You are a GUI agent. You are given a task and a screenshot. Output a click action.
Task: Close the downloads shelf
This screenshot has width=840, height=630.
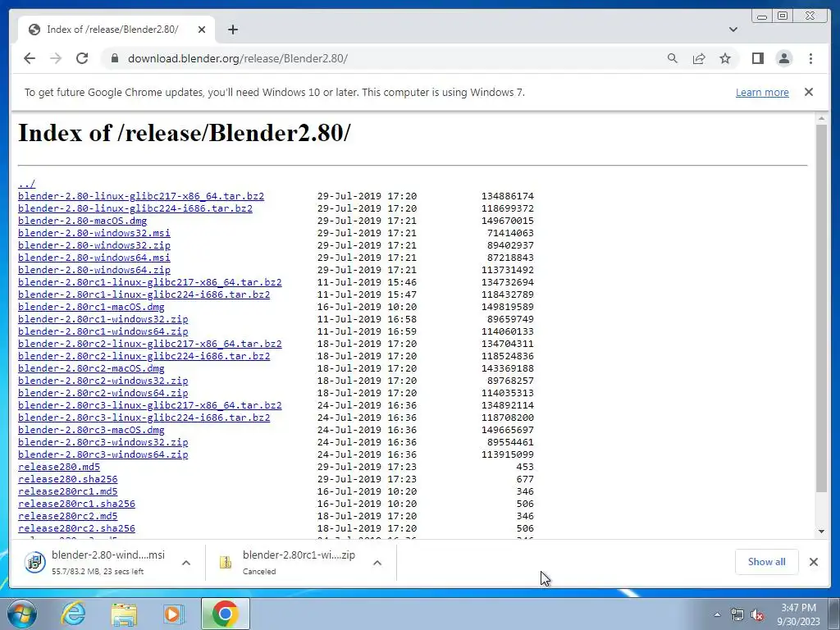pos(813,561)
